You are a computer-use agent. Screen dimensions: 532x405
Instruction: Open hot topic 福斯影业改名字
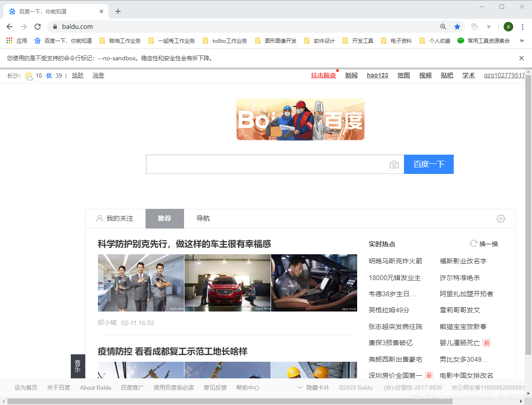click(463, 261)
